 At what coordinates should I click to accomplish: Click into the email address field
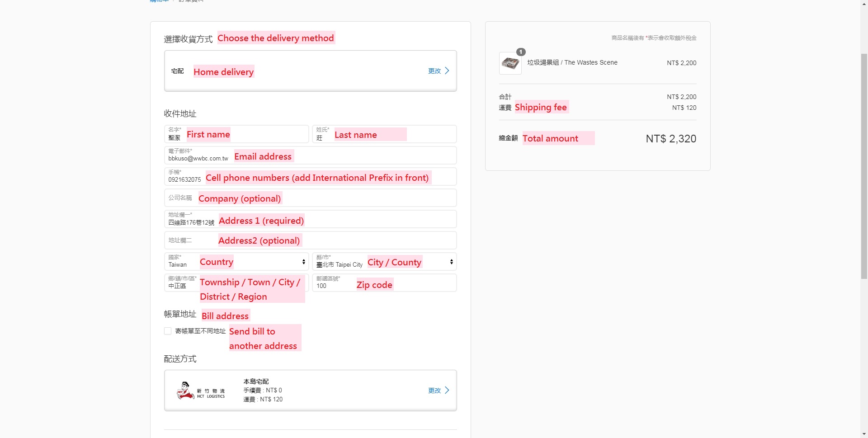(x=310, y=155)
